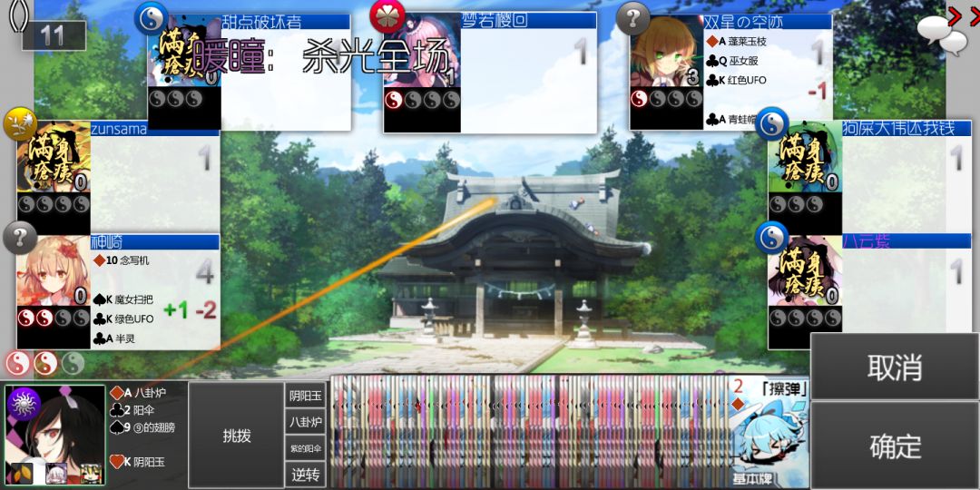Click the white-haired character mini icon on own portrait

(57, 473)
